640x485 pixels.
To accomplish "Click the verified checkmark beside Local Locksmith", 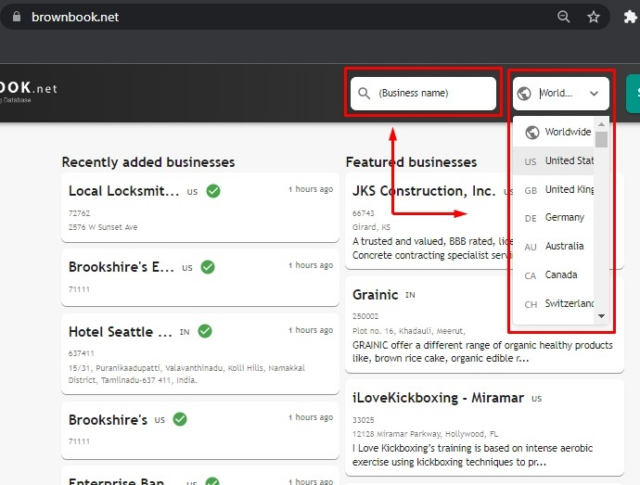I will click(213, 190).
